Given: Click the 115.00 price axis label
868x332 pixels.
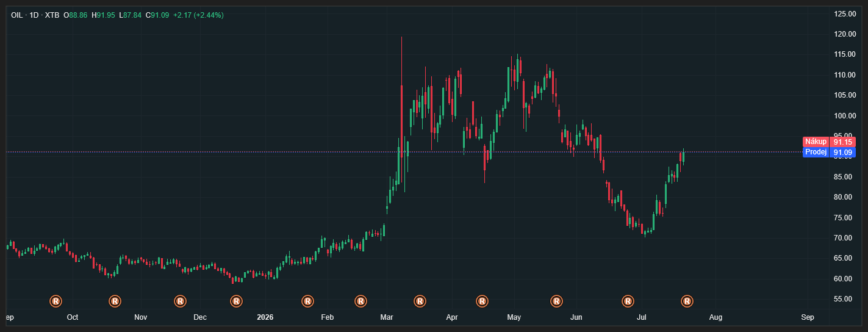Looking at the screenshot, I should 845,54.
